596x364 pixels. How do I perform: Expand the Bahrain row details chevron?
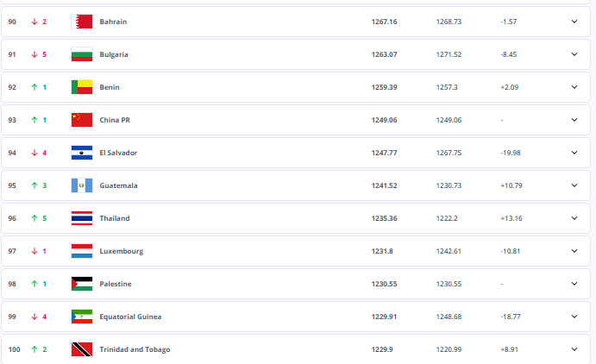tap(574, 22)
